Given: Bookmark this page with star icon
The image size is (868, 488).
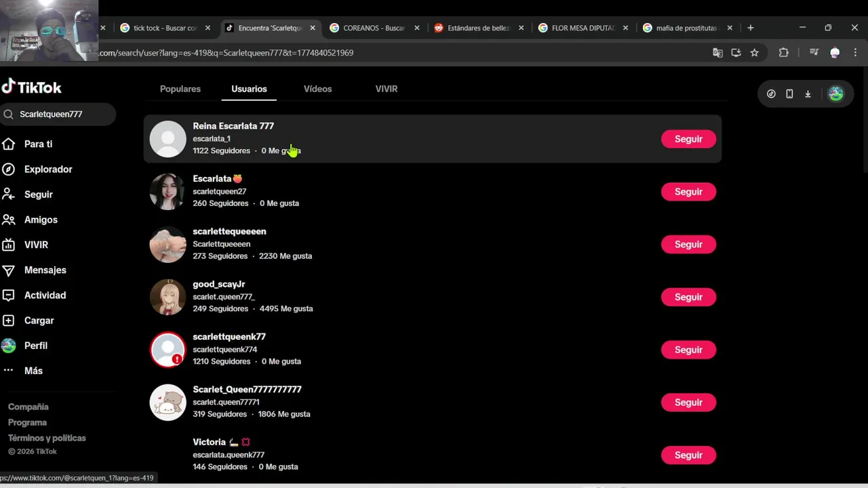Looking at the screenshot, I should (x=754, y=53).
